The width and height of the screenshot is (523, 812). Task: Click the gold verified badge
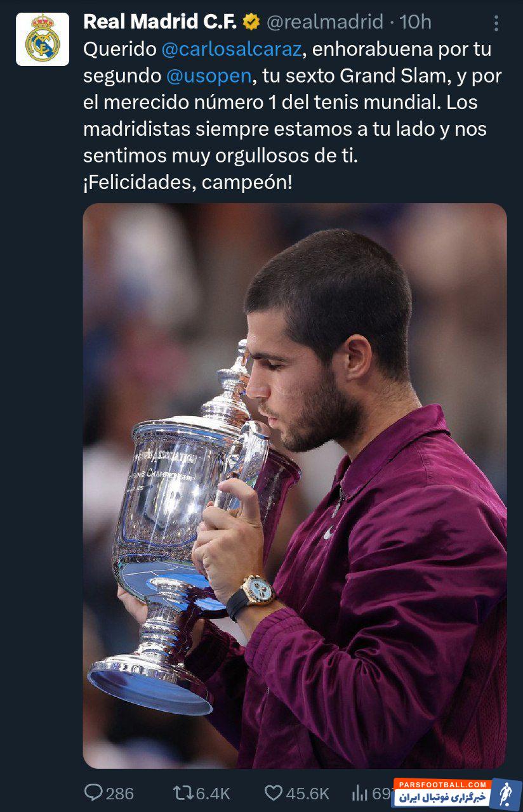[x=251, y=22]
